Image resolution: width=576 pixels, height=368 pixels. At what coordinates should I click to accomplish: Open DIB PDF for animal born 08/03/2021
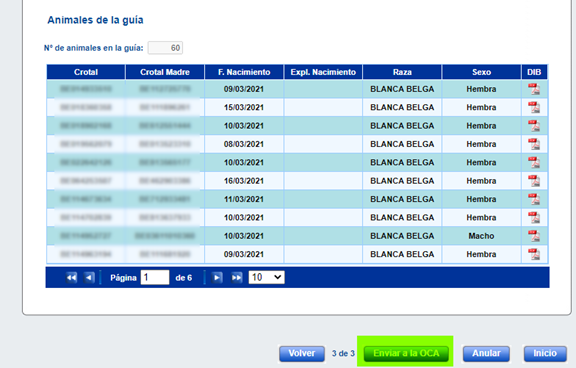[x=534, y=144]
